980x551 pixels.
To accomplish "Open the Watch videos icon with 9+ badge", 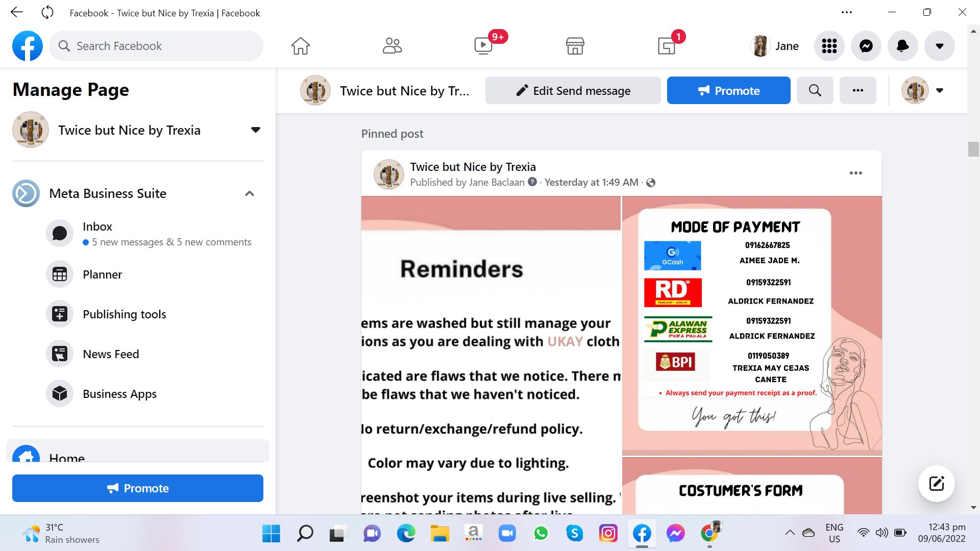I will (x=483, y=46).
